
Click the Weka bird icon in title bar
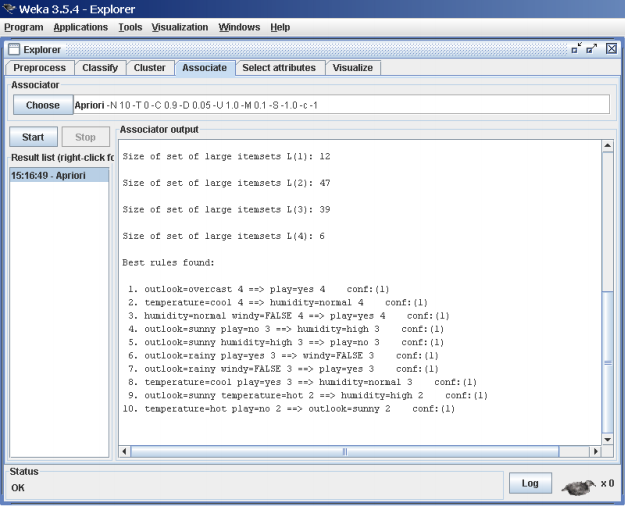coord(8,8)
